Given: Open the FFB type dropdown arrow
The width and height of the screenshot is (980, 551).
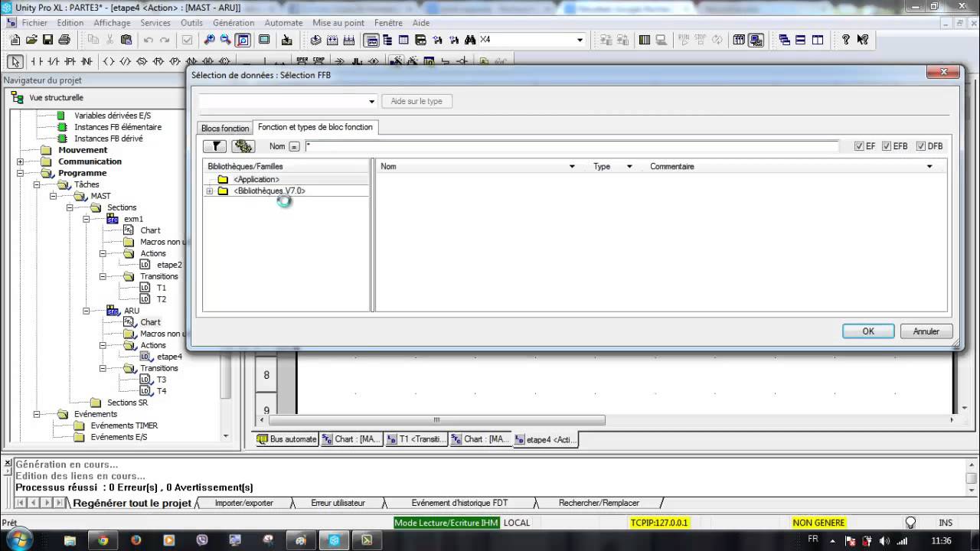Looking at the screenshot, I should (x=372, y=101).
